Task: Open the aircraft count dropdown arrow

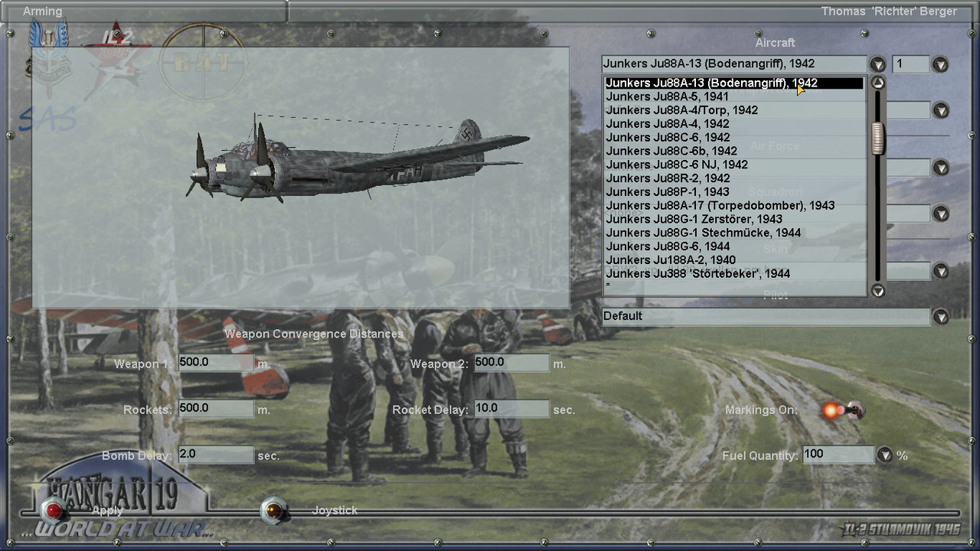Action: pyautogui.click(x=940, y=64)
